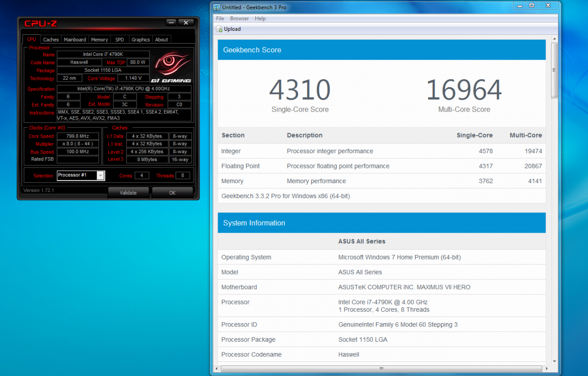Image resolution: width=588 pixels, height=376 pixels.
Task: Click the Integer single-core value '4578'
Action: [x=486, y=151]
